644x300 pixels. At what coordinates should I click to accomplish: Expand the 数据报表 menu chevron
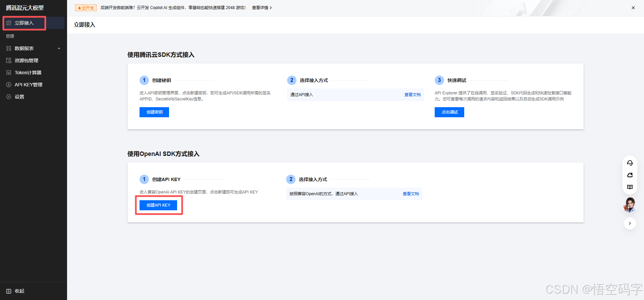pos(59,48)
